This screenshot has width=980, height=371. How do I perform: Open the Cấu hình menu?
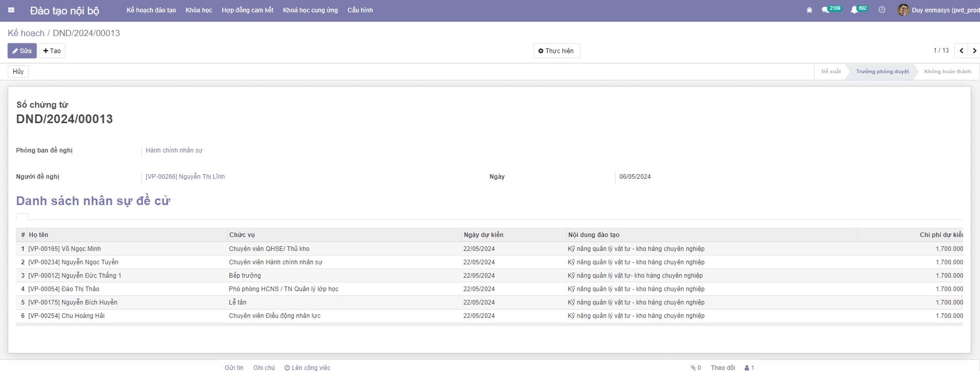[360, 10]
